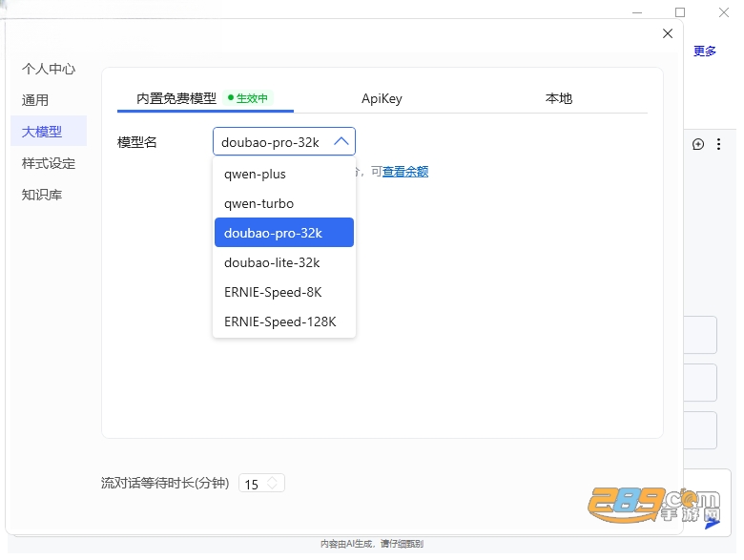Click the dropdown chevron arrow

point(341,141)
